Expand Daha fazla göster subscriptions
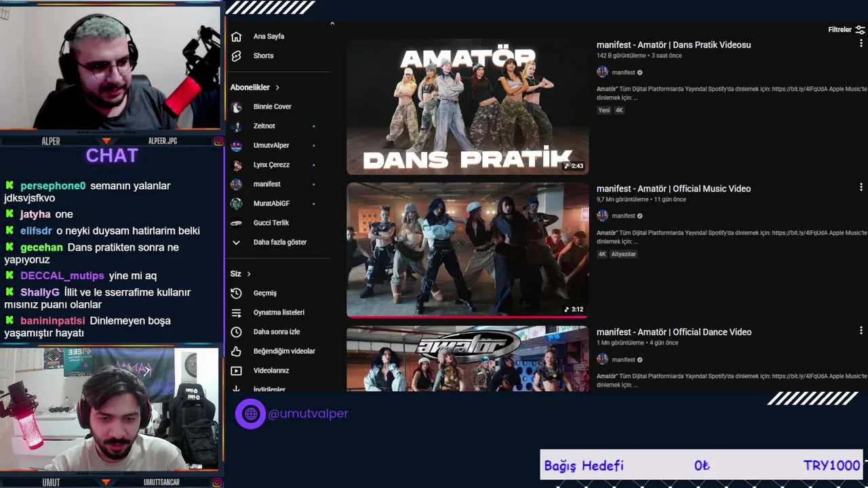Viewport: 868px width, 488px height. coord(269,242)
